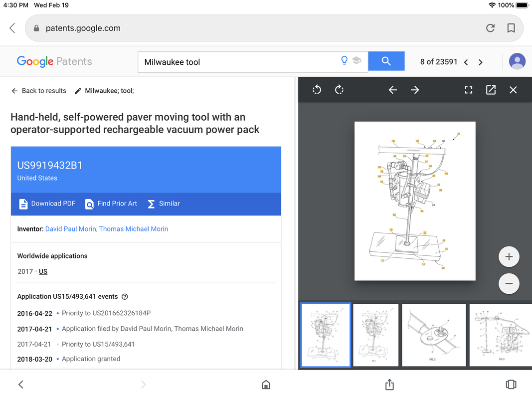
Task: Click Back to results
Action: coord(39,91)
